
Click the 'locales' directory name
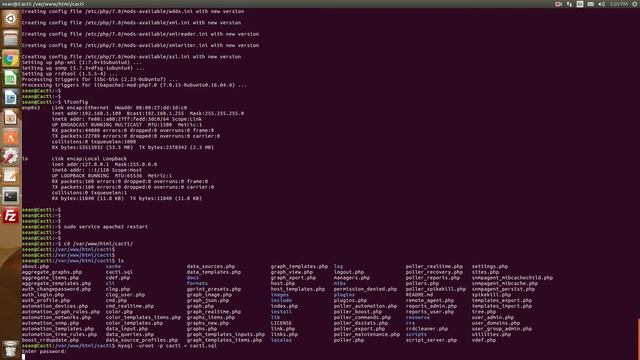tap(281, 340)
